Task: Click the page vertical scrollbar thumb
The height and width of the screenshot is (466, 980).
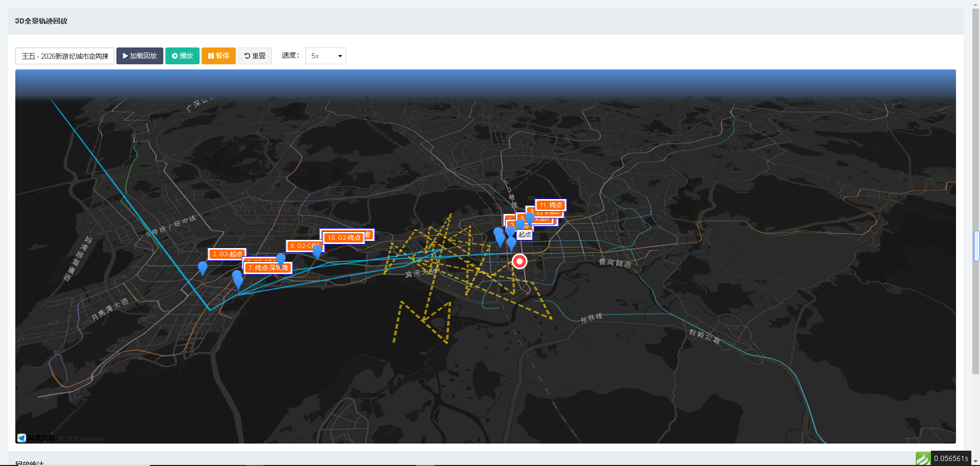Action: point(976,246)
